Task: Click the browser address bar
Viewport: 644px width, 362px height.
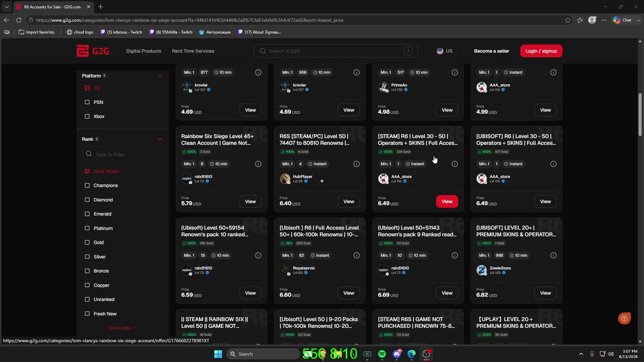Action: click(299, 20)
